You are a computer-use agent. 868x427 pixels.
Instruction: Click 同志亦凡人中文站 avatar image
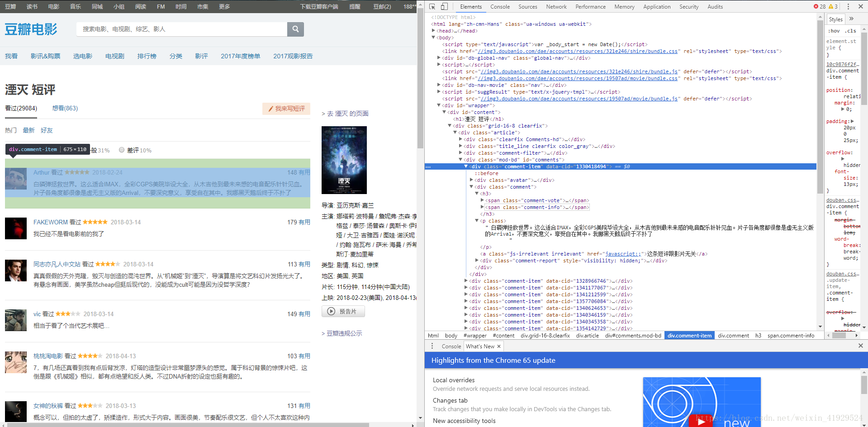(16, 270)
